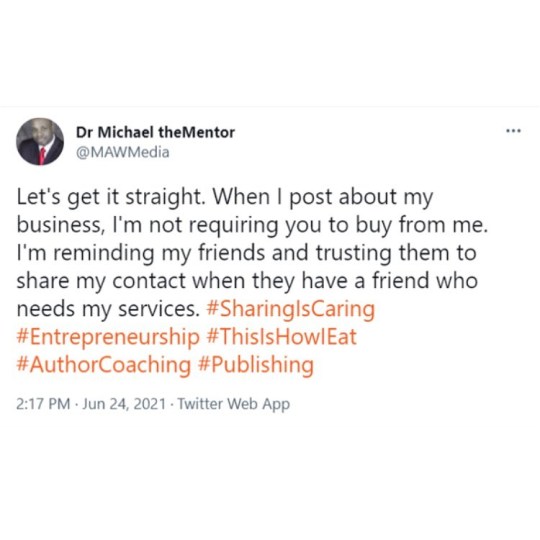Screen dimensions: 540x540
Task: Click the word "services" in the tweet
Action: pyautogui.click(x=157, y=310)
